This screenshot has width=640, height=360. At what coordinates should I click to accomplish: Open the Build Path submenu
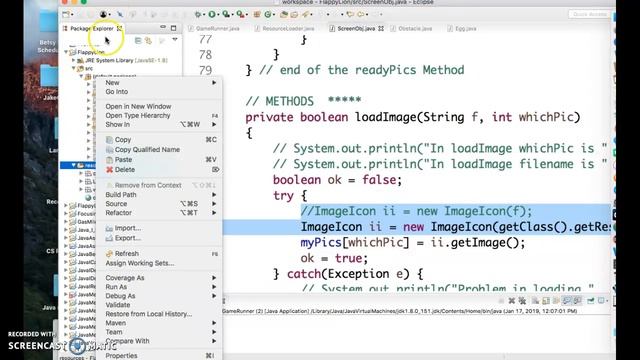click(x=160, y=195)
